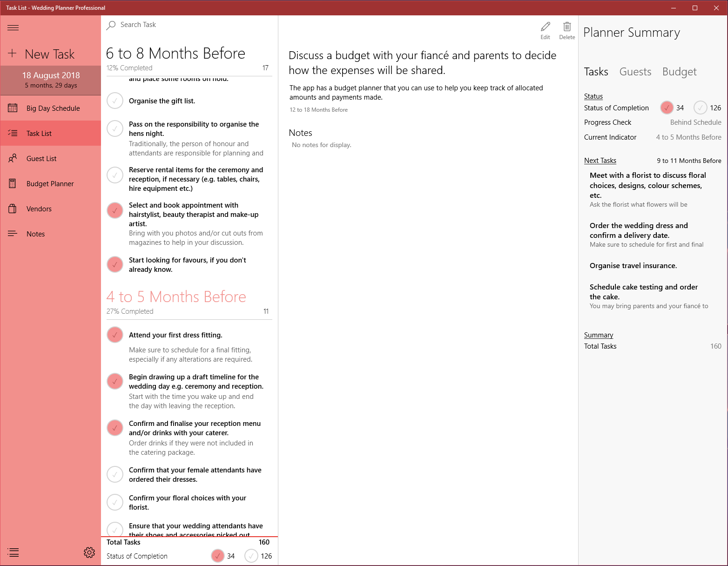
Task: Select the '4 to 5 Months Before' heading
Action: tap(176, 297)
